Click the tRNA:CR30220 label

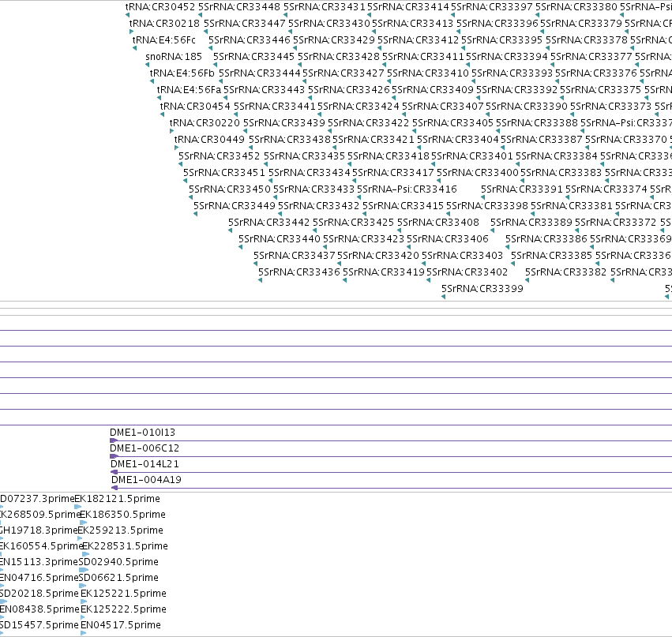click(205, 123)
